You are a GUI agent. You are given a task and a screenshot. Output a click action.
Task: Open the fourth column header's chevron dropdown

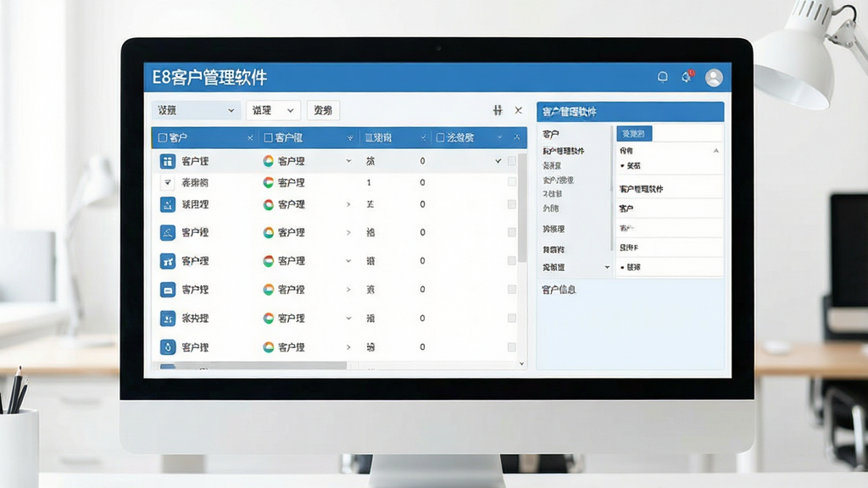pyautogui.click(x=499, y=138)
